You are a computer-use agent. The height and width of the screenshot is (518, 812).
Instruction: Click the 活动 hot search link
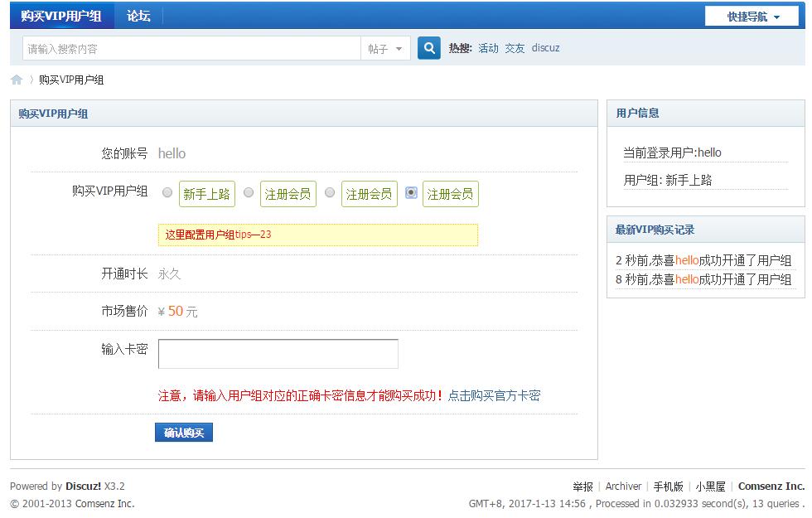(488, 48)
